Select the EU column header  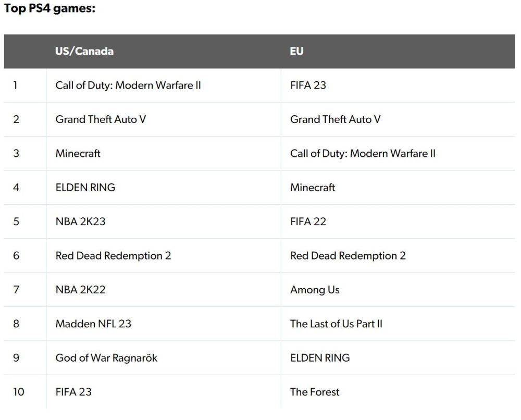297,51
